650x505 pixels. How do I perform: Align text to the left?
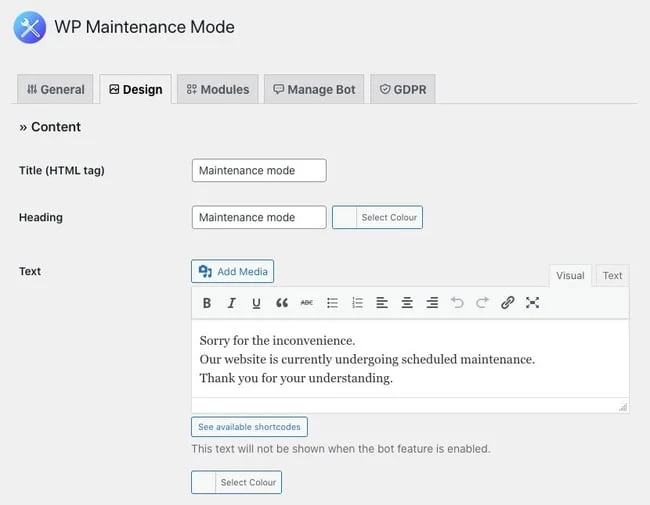[382, 303]
